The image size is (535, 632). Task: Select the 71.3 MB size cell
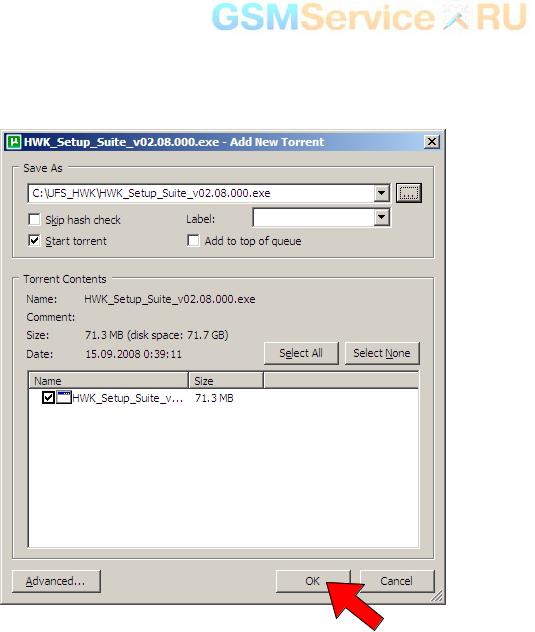pos(214,398)
